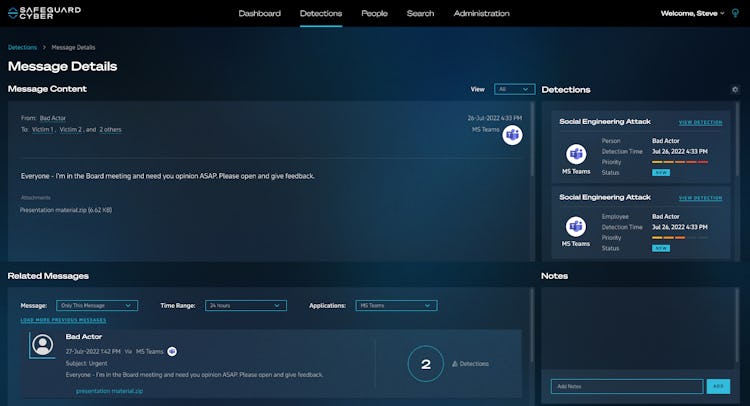This screenshot has height=406, width=750.
Task: Click Bad Actor value beside Person label
Action: pyautogui.click(x=666, y=141)
